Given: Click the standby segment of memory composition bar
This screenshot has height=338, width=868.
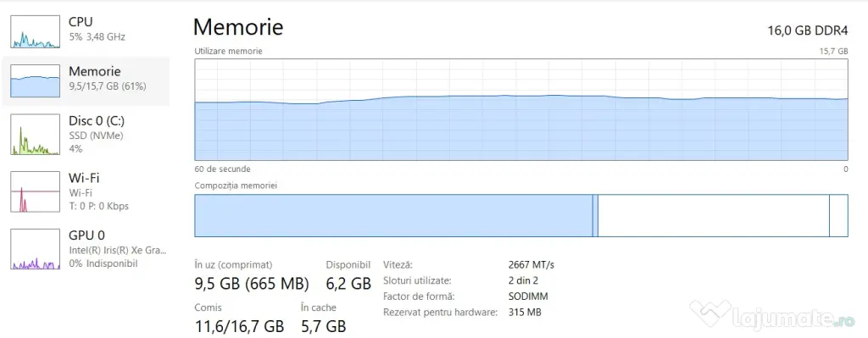Looking at the screenshot, I should click(714, 216).
